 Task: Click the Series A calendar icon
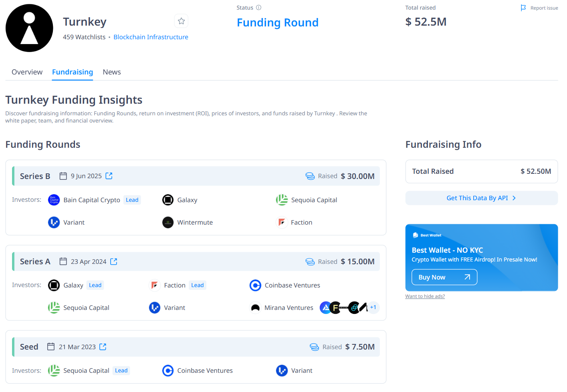(63, 261)
